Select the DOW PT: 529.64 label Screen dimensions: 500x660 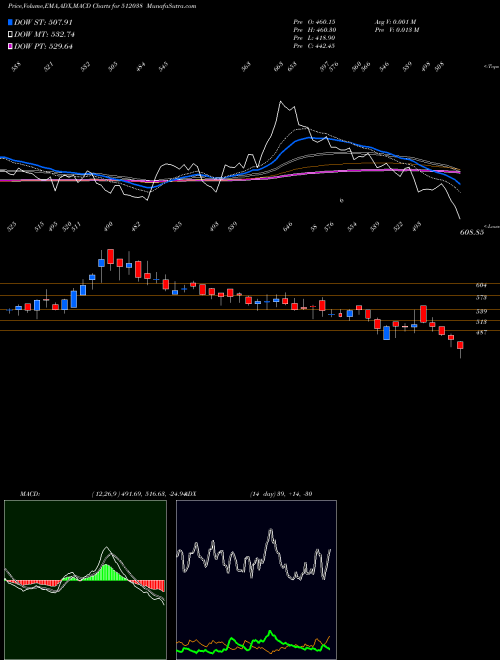(43, 46)
